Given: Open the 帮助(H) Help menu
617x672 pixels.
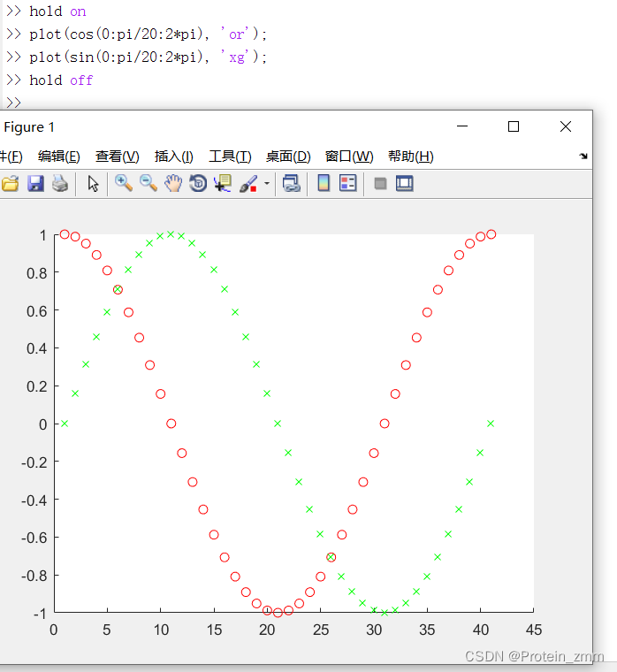Looking at the screenshot, I should point(410,157).
